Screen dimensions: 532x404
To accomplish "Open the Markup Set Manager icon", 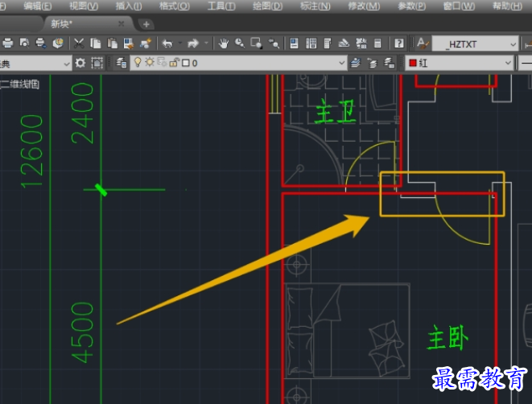I will click(361, 43).
